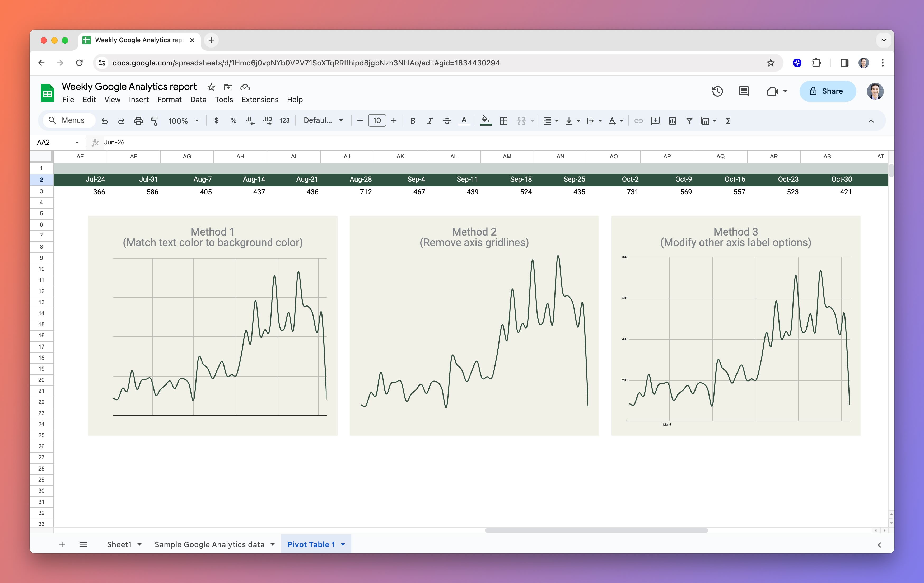
Task: Open the Extensions menu
Action: tap(260, 100)
